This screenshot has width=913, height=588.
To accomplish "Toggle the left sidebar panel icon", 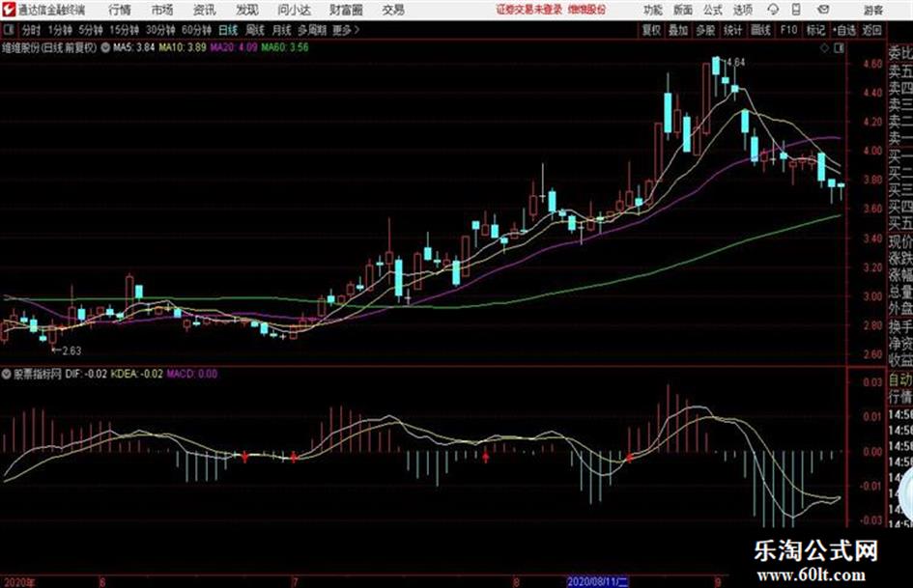I will (8, 30).
